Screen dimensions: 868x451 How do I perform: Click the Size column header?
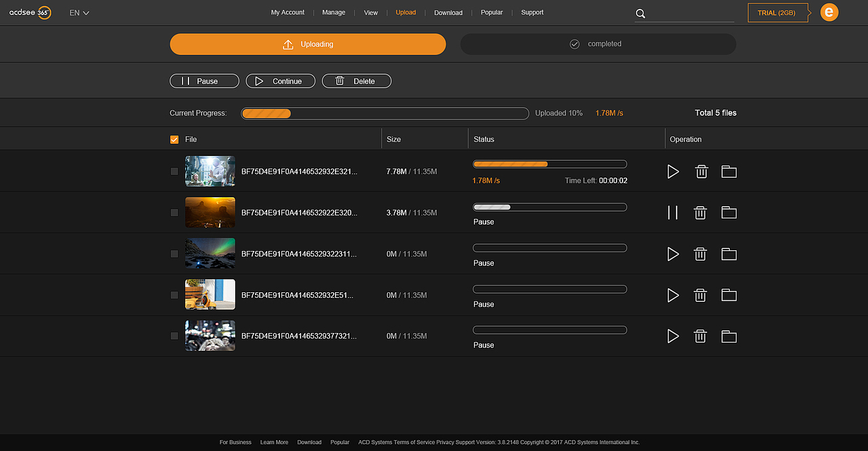(x=393, y=139)
